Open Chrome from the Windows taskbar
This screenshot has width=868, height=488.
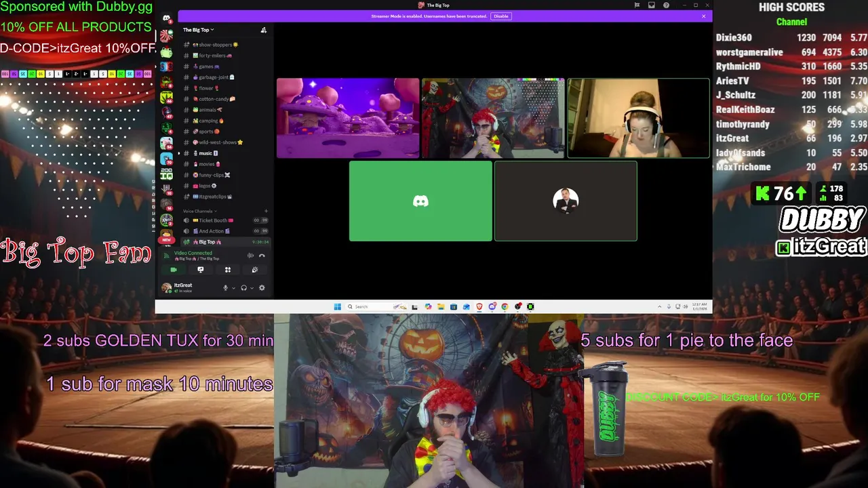[505, 306]
